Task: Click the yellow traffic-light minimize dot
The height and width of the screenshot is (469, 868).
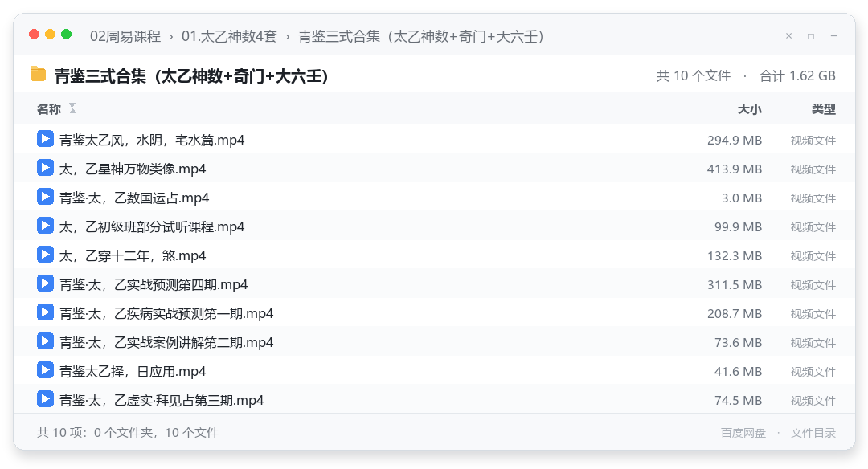Action: (x=51, y=35)
